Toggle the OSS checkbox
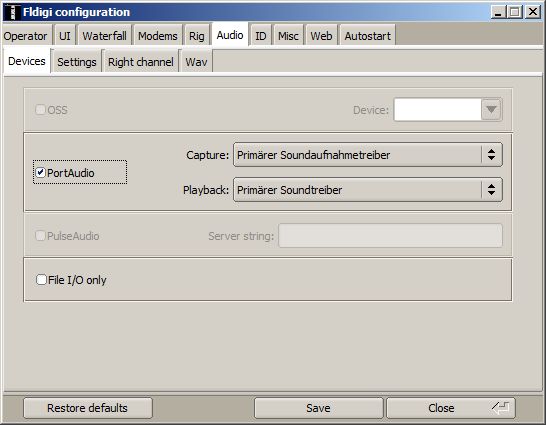546x425 pixels. coord(40,110)
